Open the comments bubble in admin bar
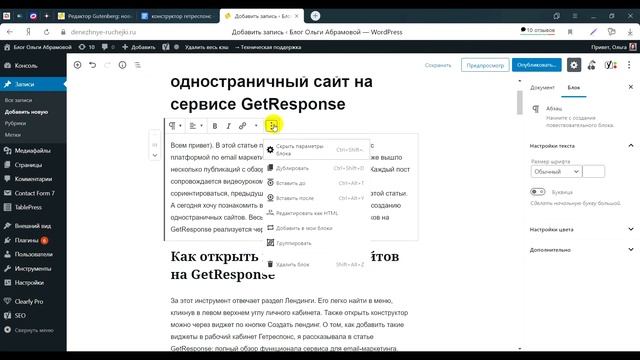640x360 pixels. pos(108,47)
